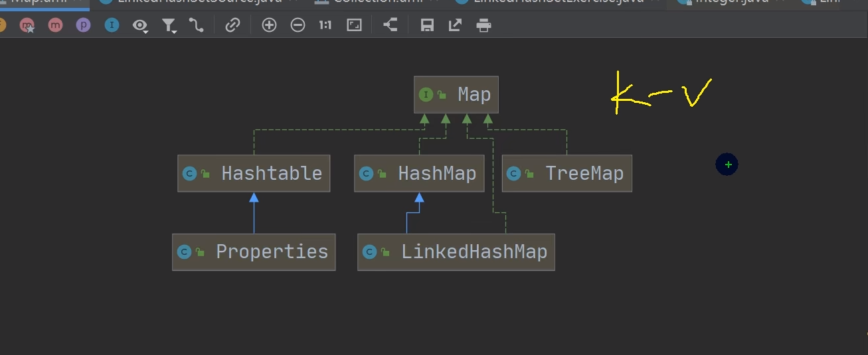
Task: Save the diagram with floppy icon
Action: pyautogui.click(x=427, y=26)
